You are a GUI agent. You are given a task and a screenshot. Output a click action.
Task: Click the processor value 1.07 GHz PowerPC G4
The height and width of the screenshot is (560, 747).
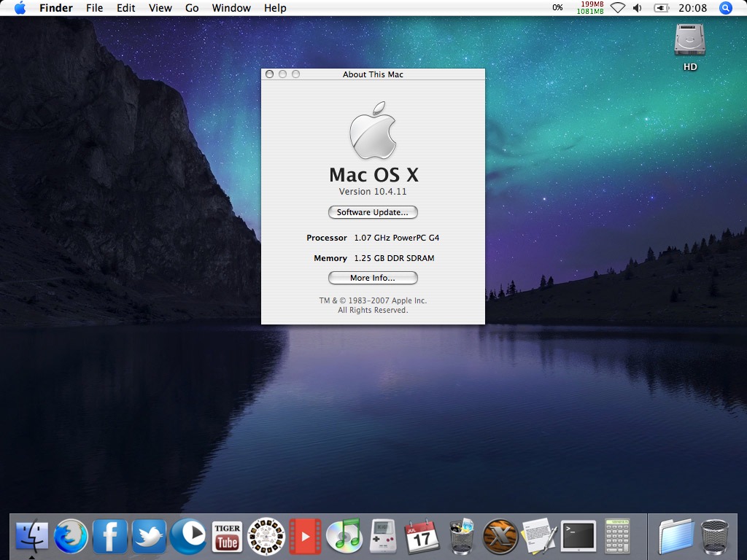396,238
